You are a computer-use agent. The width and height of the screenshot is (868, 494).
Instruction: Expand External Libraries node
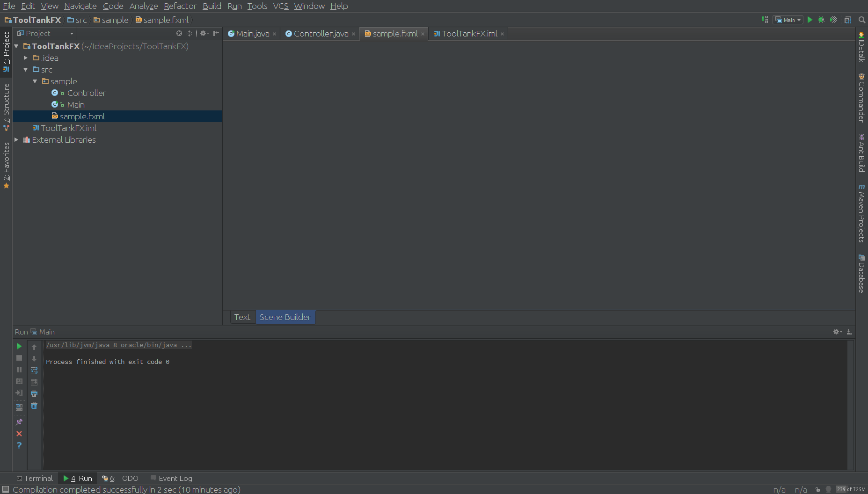pyautogui.click(x=16, y=140)
